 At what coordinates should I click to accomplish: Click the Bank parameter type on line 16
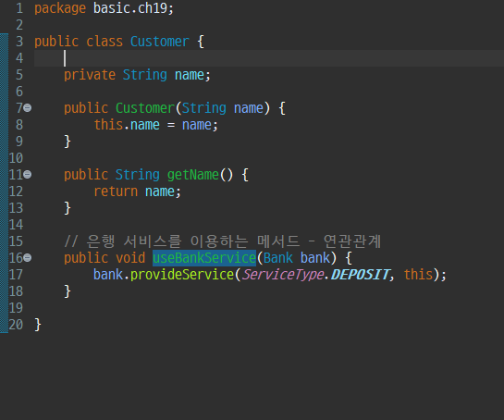click(278, 258)
